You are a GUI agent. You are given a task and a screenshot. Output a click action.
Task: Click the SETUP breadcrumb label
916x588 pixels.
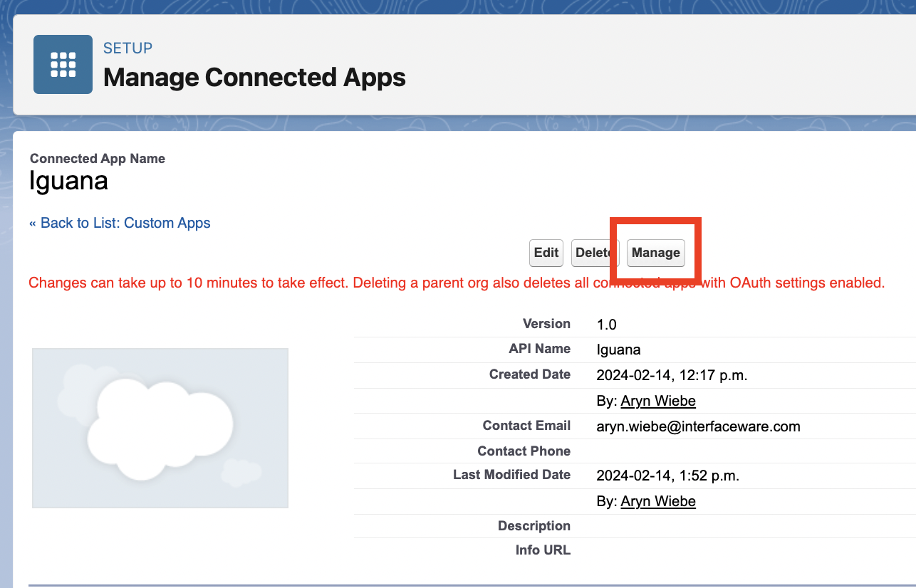tap(127, 48)
